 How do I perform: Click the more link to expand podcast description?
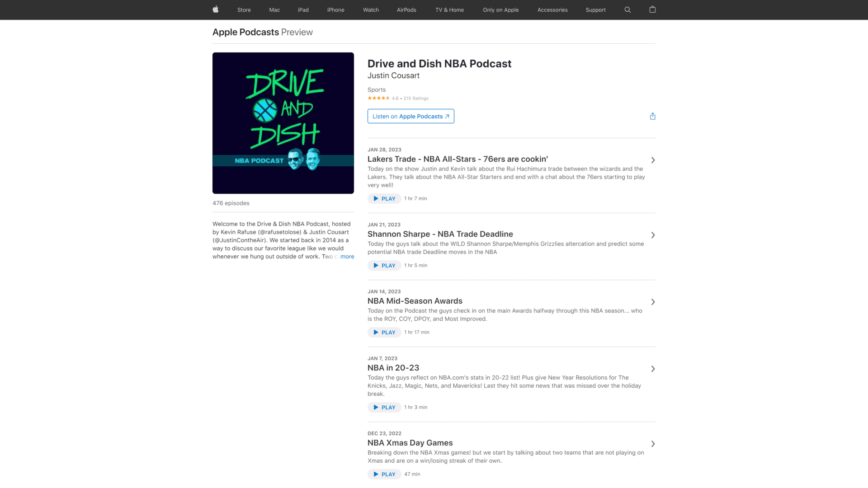347,256
